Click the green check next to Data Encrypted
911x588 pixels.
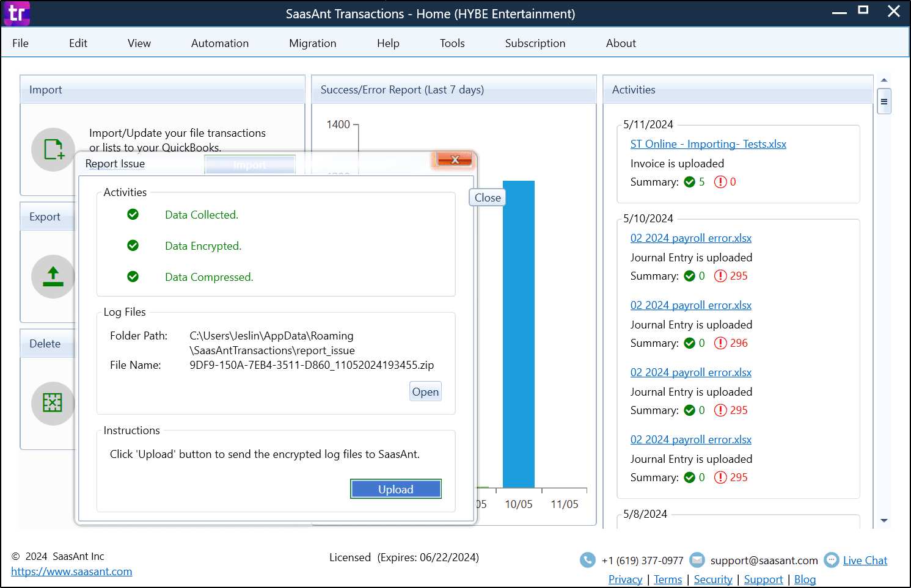pyautogui.click(x=133, y=245)
